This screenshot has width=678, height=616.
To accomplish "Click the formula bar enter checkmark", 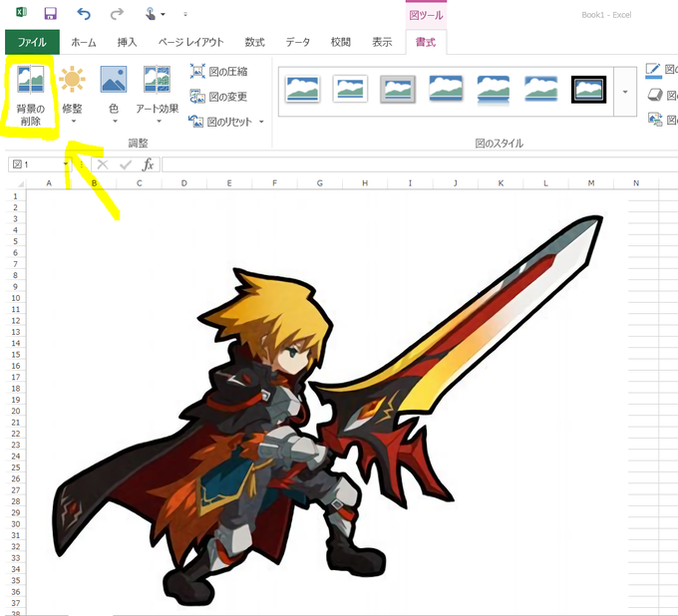I will click(126, 164).
